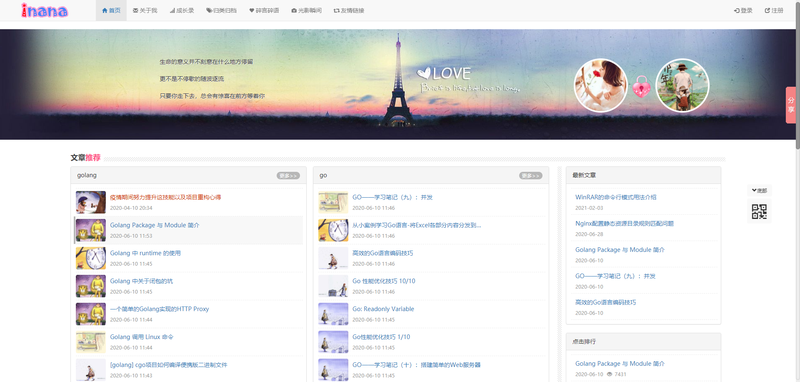The height and width of the screenshot is (382, 800).
Task: Go to the 成长录 menu item
Action: 182,10
